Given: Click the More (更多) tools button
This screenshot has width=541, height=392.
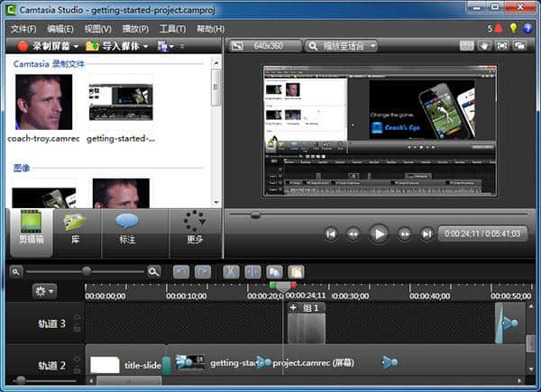Looking at the screenshot, I should [193, 229].
